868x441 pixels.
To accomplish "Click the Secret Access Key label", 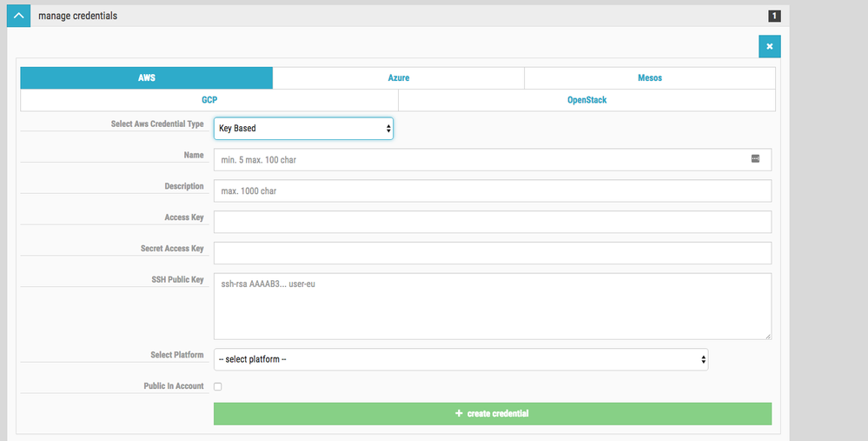I will [x=172, y=249].
